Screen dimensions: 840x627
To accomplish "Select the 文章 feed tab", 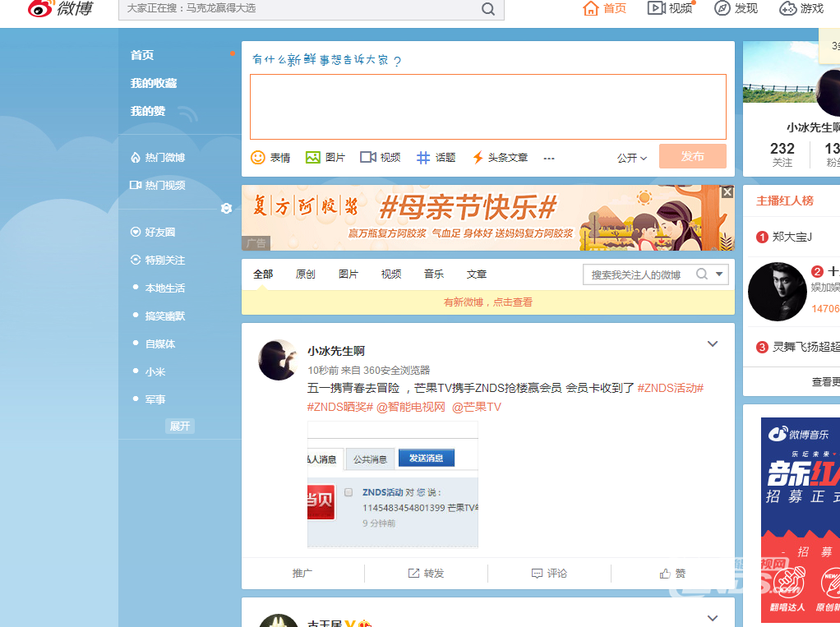I will [x=476, y=274].
